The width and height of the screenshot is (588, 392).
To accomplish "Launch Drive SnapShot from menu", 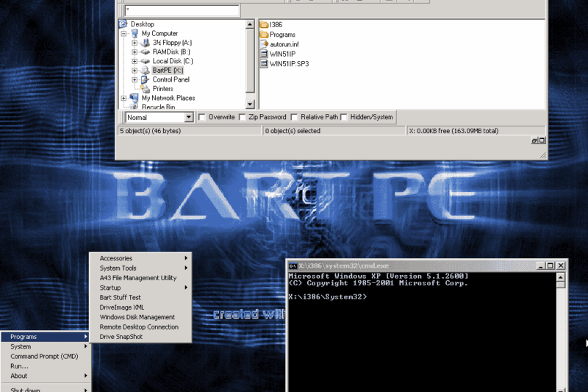I will point(140,337).
